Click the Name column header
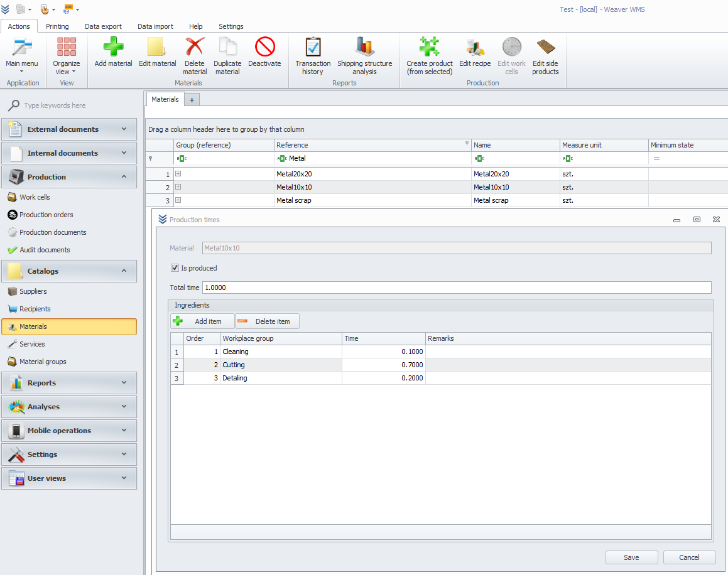728x575 pixels. pyautogui.click(x=516, y=145)
